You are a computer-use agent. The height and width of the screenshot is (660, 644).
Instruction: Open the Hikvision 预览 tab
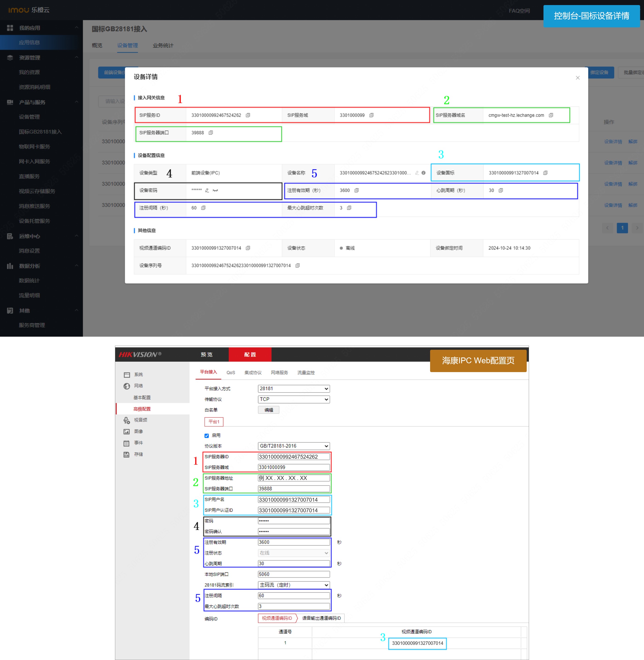[207, 355]
